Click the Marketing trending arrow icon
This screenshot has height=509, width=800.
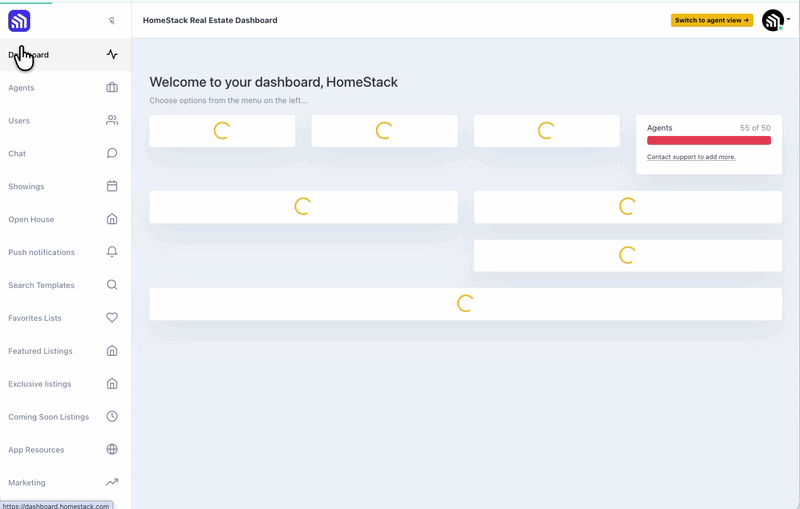(x=112, y=482)
